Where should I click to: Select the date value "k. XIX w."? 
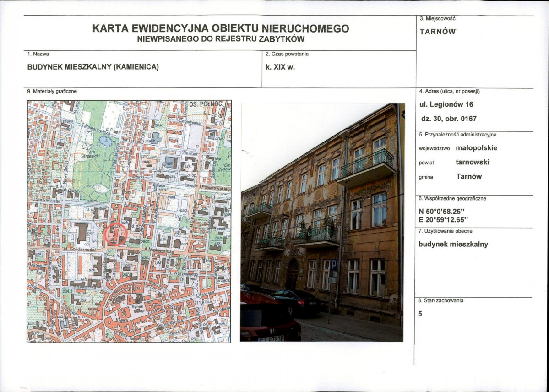point(280,67)
